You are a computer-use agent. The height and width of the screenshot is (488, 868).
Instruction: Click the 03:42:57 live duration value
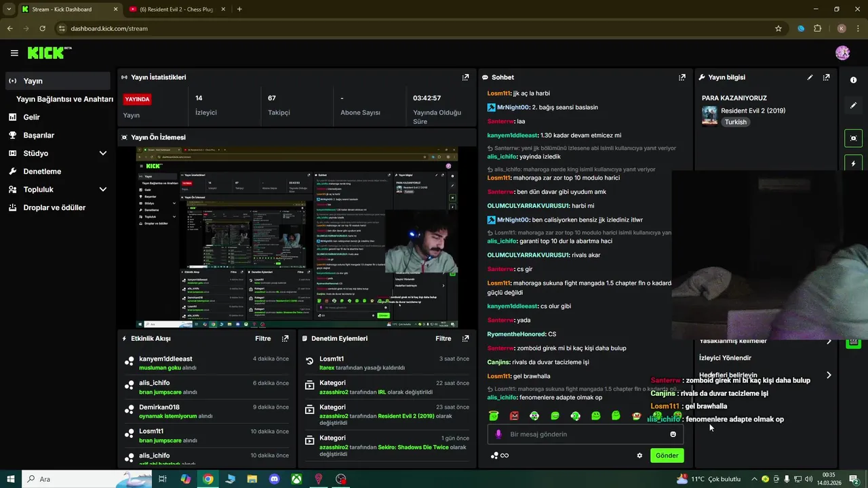coord(427,98)
